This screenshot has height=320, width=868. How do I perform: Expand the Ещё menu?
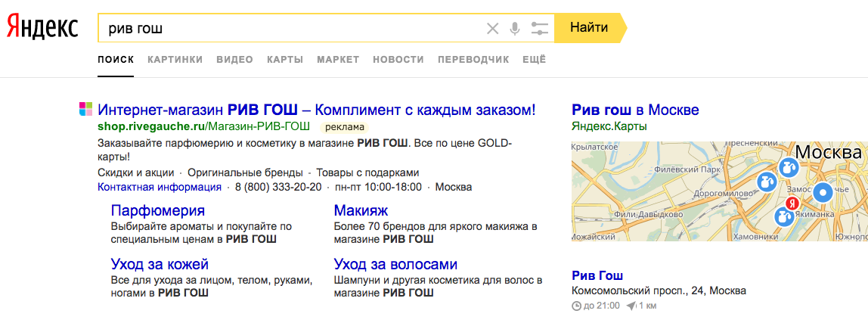coord(535,60)
